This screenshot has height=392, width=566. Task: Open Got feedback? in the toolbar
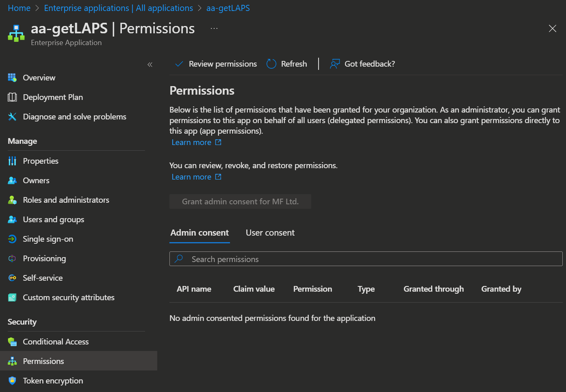(x=362, y=64)
